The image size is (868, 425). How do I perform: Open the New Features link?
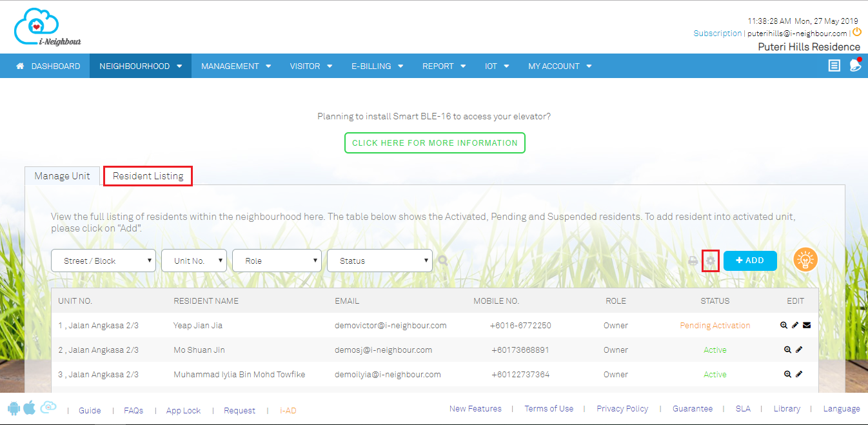click(475, 408)
